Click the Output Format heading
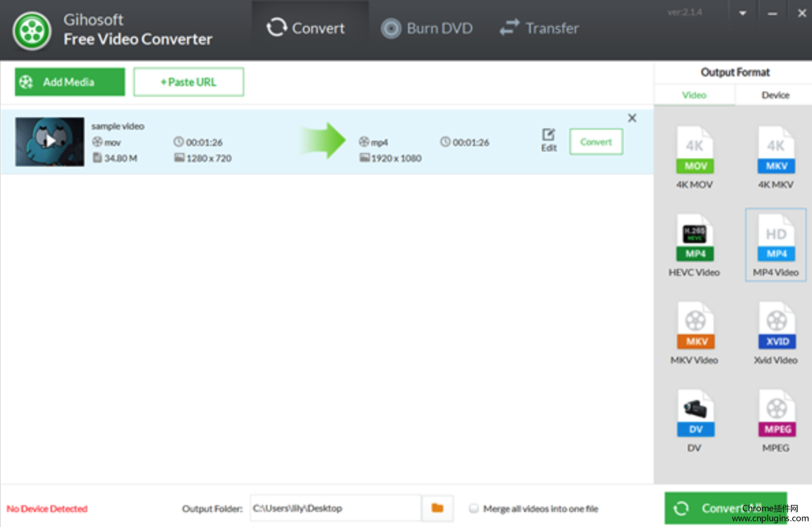The image size is (812, 527). (x=735, y=72)
